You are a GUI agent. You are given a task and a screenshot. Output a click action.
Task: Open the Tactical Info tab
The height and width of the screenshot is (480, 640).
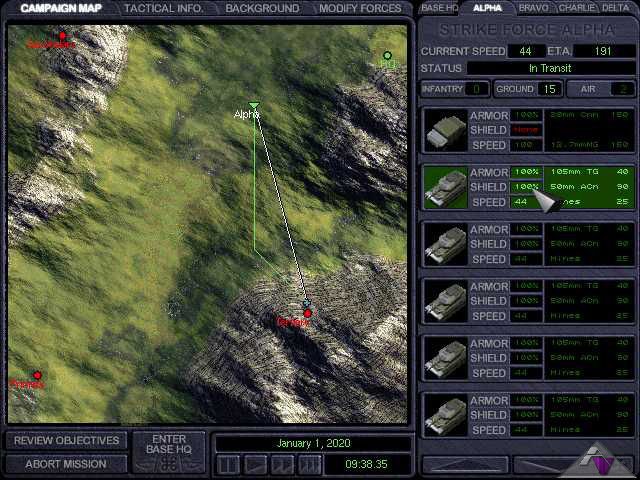coord(164,8)
